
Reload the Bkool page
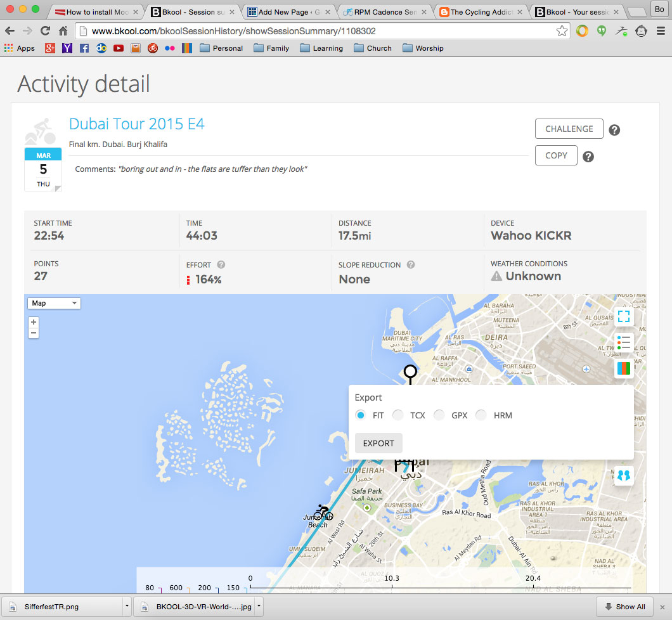pyautogui.click(x=45, y=31)
